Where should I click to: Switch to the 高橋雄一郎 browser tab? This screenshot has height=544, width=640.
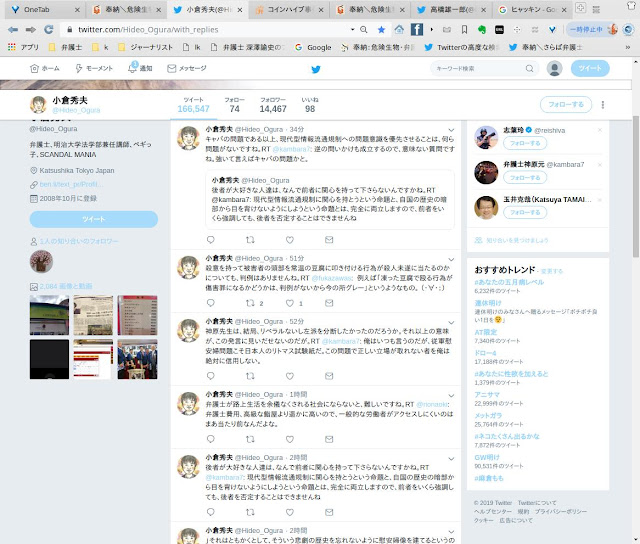click(451, 10)
